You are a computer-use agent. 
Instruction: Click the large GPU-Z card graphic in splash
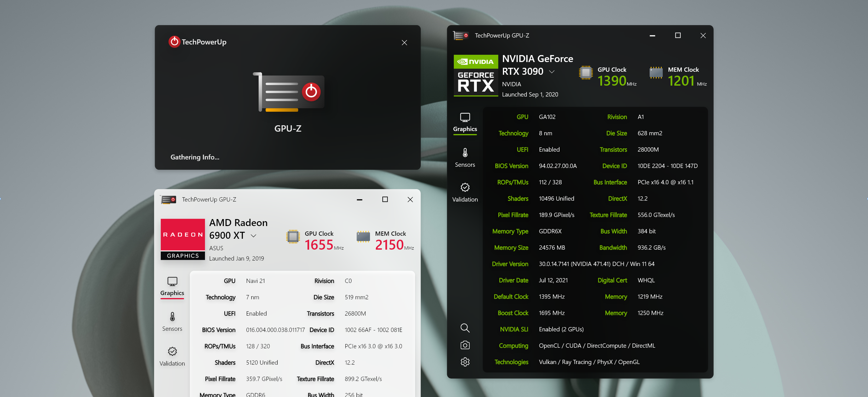(x=289, y=92)
